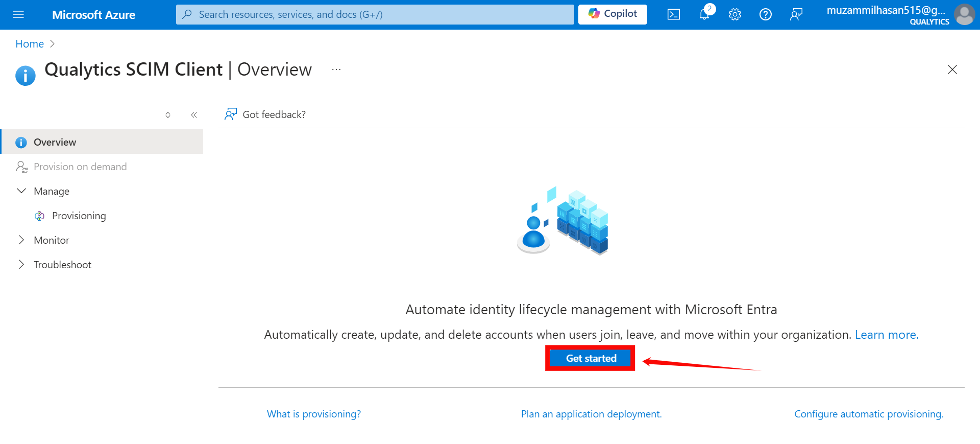
Task: Collapse the sidebar with double chevron
Action: point(194,115)
